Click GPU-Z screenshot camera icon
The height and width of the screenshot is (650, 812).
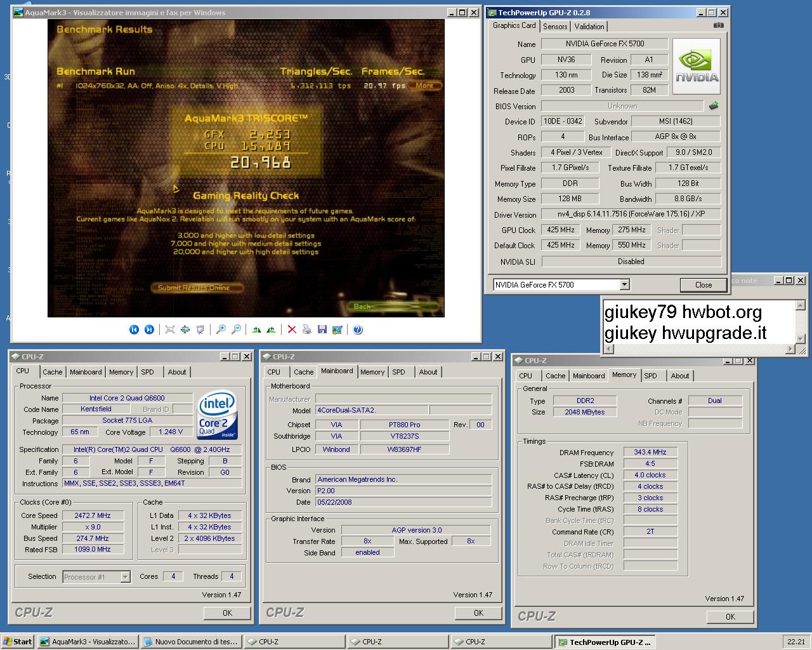pyautogui.click(x=718, y=25)
